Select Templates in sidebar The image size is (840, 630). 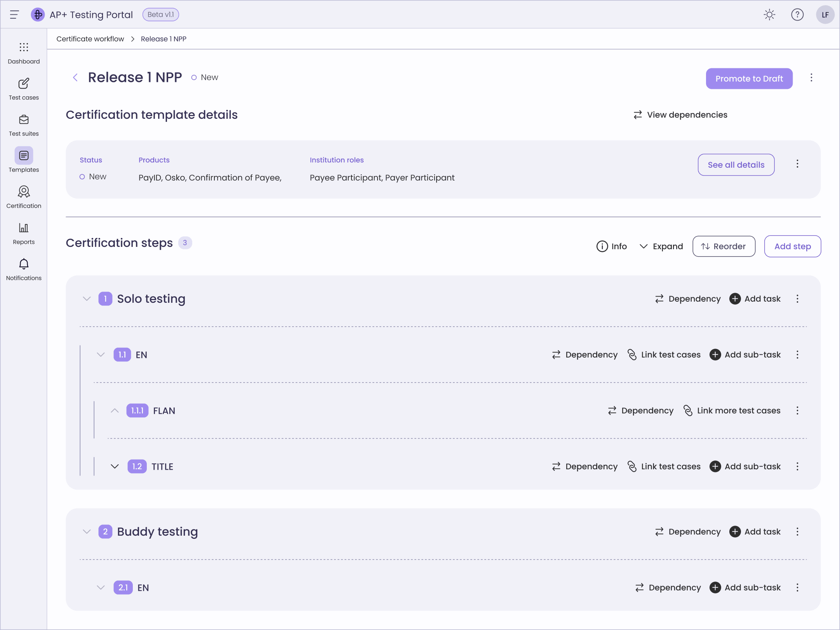point(24,160)
